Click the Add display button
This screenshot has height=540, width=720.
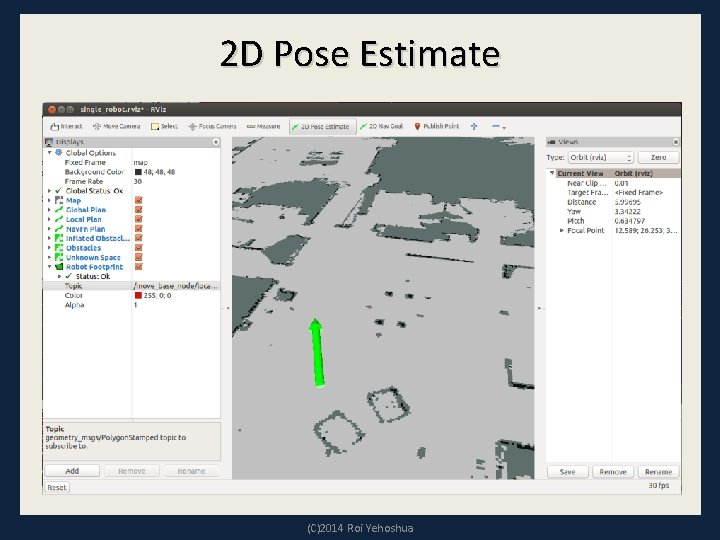point(72,471)
